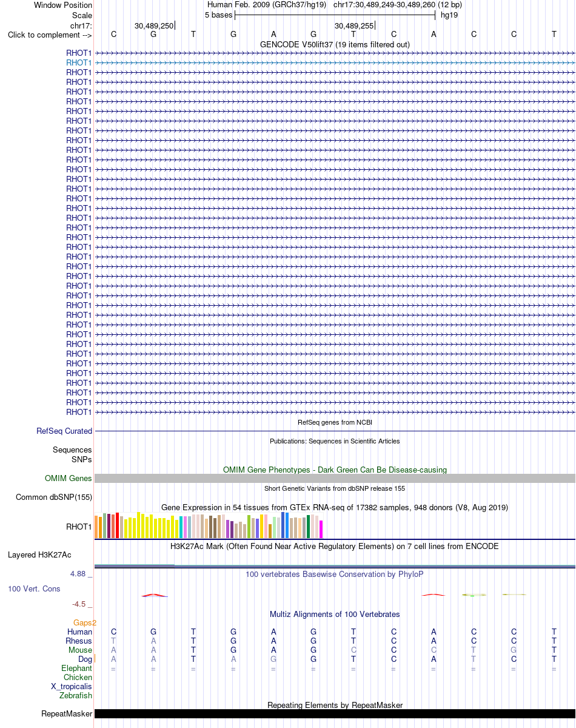Viewport: 576px width, 728px height.
Task: Click the RefSeq Curated intron line
Action: pos(335,431)
